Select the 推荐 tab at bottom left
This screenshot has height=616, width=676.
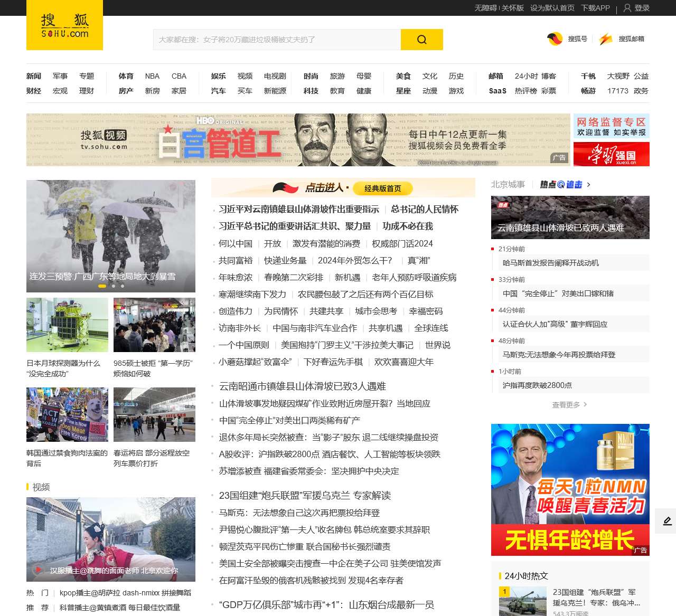pyautogui.click(x=37, y=608)
